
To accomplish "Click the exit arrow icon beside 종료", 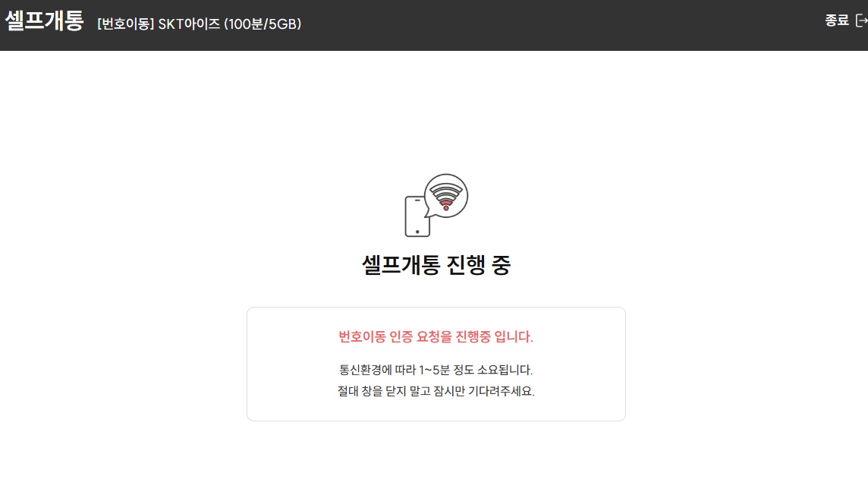I will pyautogui.click(x=861, y=21).
